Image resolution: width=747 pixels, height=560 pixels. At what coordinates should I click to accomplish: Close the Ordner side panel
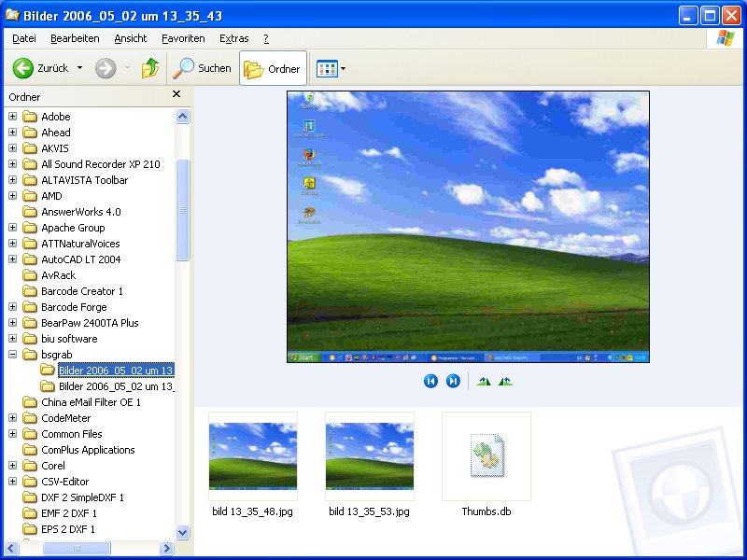tap(176, 95)
